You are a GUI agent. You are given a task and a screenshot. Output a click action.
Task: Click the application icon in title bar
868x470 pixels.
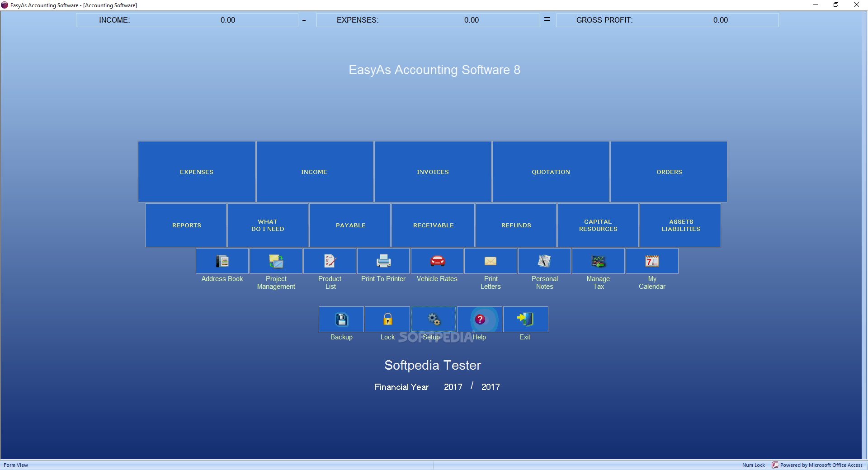click(5, 5)
